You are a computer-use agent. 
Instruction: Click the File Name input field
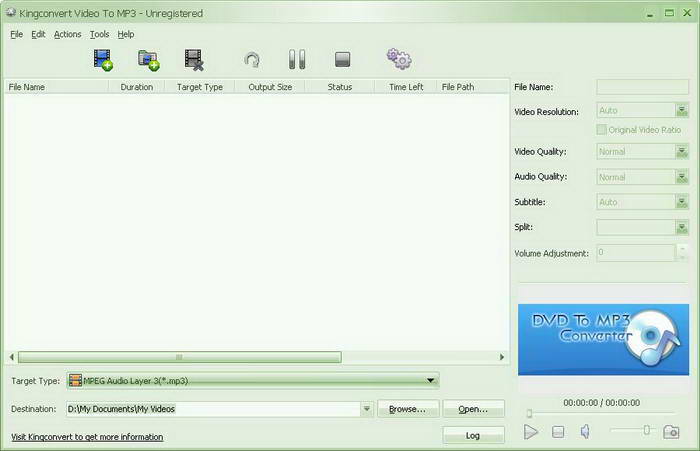coord(642,87)
